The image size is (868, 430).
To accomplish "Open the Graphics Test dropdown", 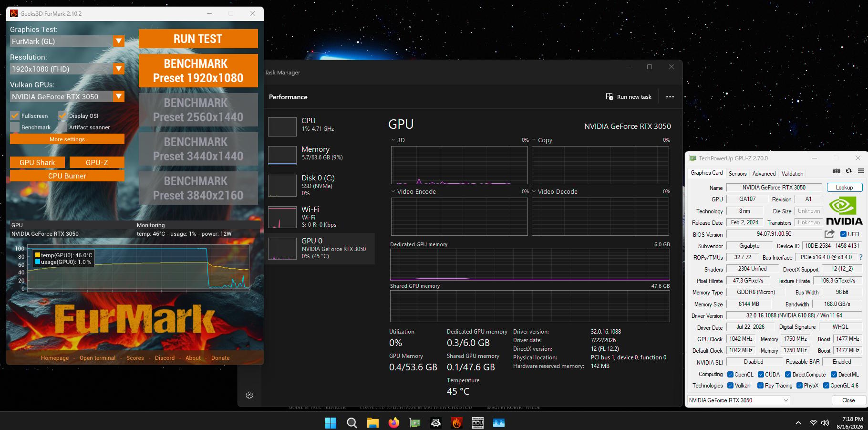I will [x=119, y=41].
